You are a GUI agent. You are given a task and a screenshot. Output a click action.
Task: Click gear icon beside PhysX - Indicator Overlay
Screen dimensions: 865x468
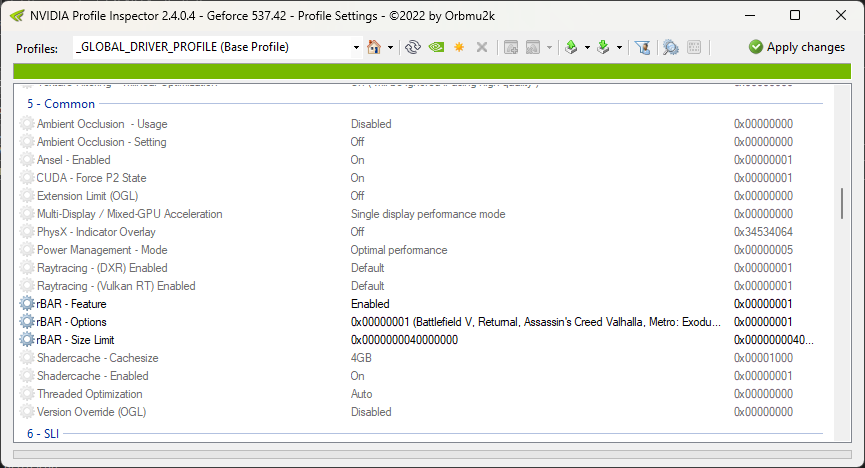pos(27,232)
